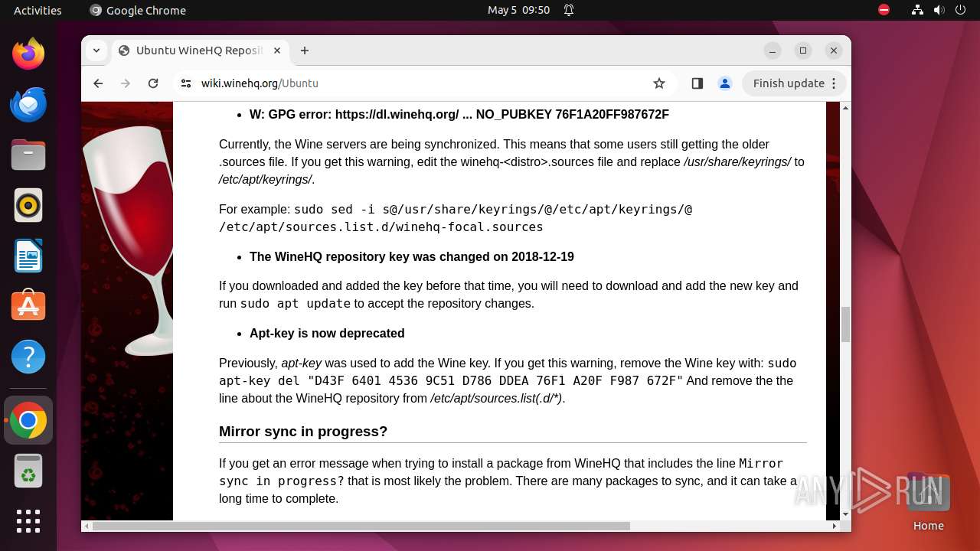Reload the WineHQ wiki page
Screen dimensions: 980x551
(x=153, y=83)
